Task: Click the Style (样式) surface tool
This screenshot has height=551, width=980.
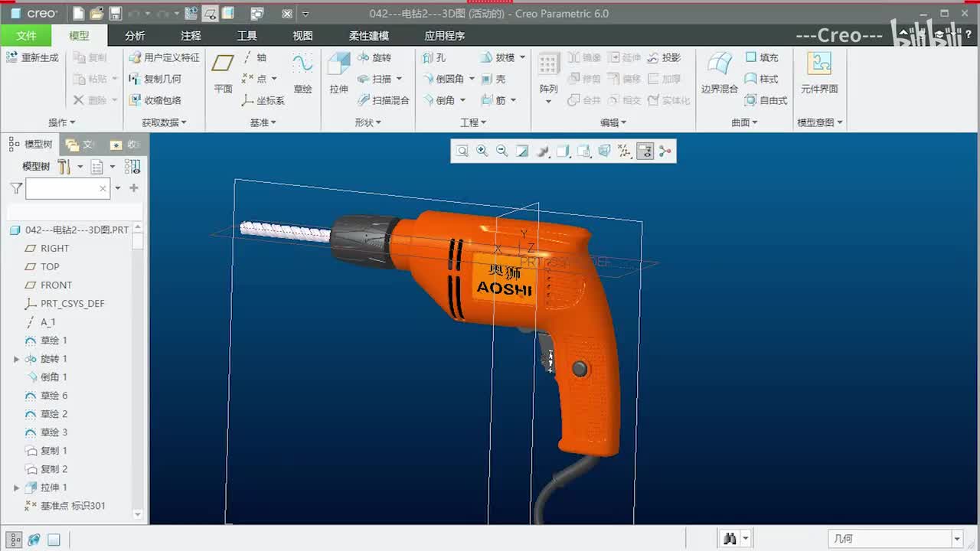Action: (761, 79)
